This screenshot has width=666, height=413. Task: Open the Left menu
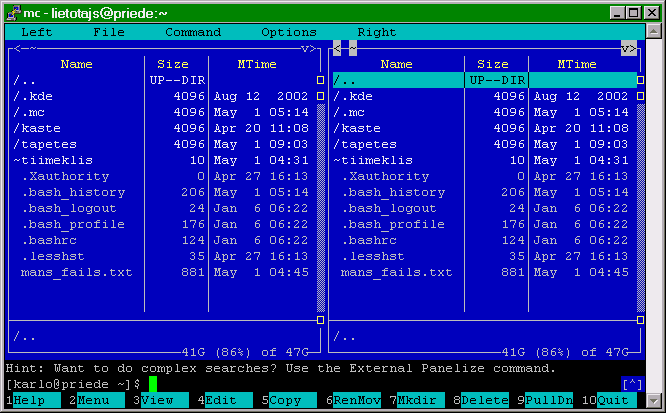[x=37, y=32]
